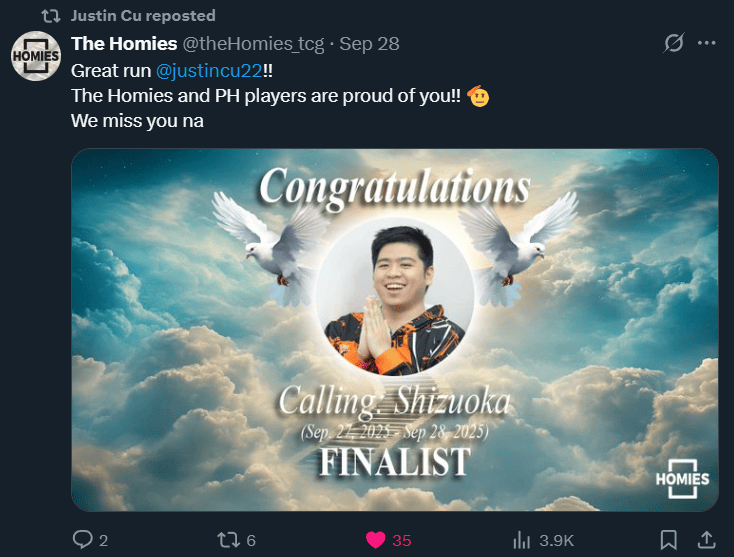Click the repost count number 6
The width and height of the screenshot is (734, 557).
(x=251, y=541)
